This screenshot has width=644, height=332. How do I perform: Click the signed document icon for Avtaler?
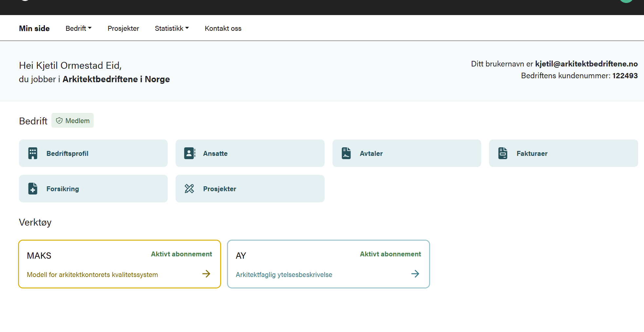pyautogui.click(x=346, y=153)
